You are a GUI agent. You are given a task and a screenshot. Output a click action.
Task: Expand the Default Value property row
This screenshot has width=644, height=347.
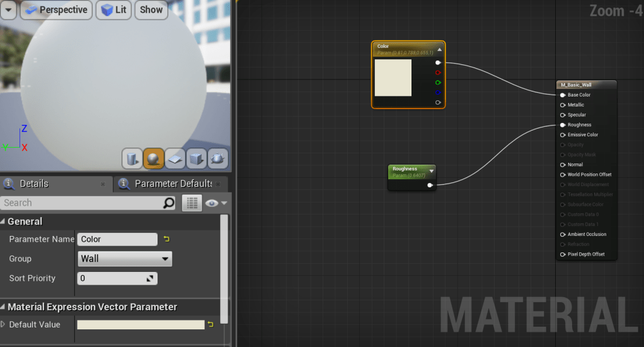(x=3, y=324)
